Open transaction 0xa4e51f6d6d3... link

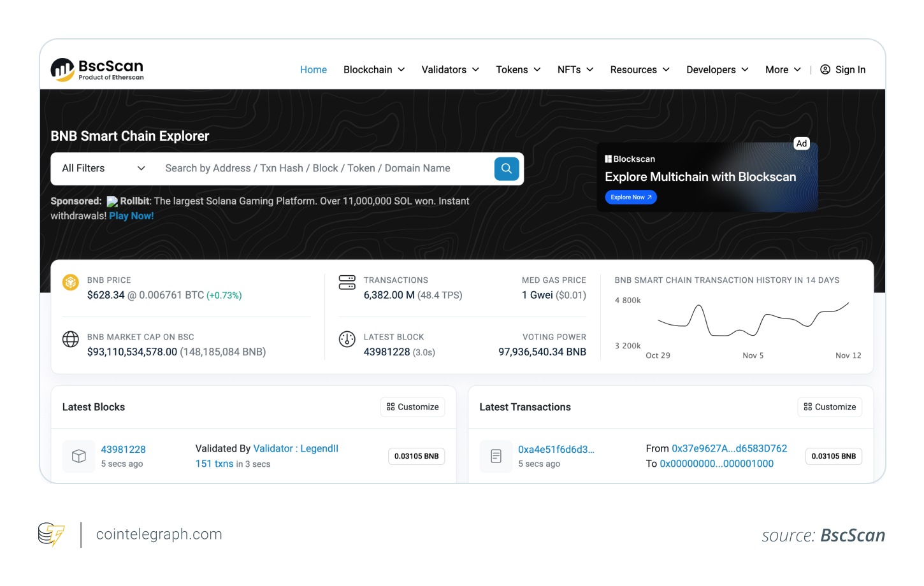(556, 450)
